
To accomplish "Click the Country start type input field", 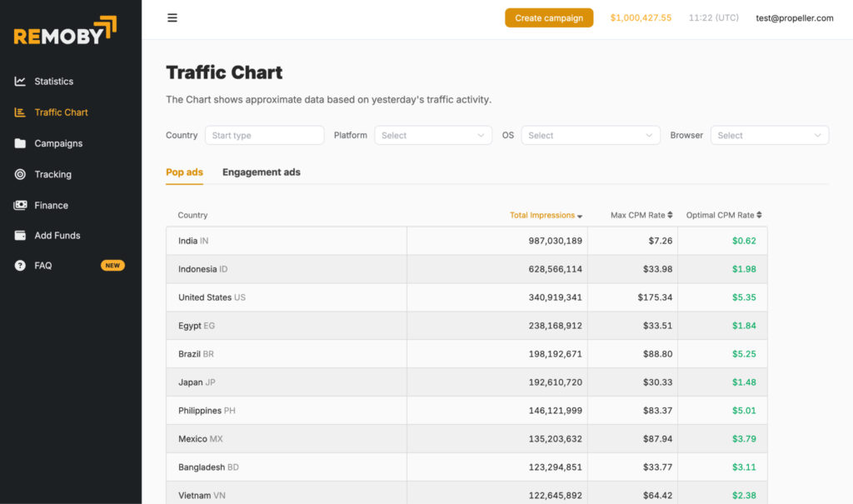I will point(264,135).
